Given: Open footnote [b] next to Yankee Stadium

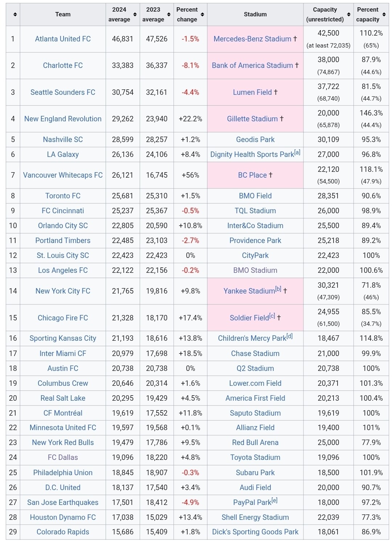Looking at the screenshot, I should [278, 289].
